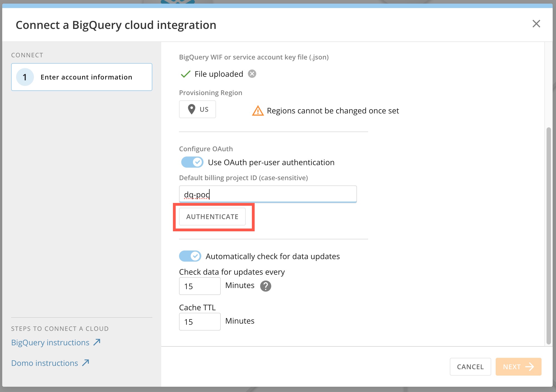This screenshot has height=392, width=556.
Task: Close the BigQuery integration dialog
Action: tap(537, 24)
